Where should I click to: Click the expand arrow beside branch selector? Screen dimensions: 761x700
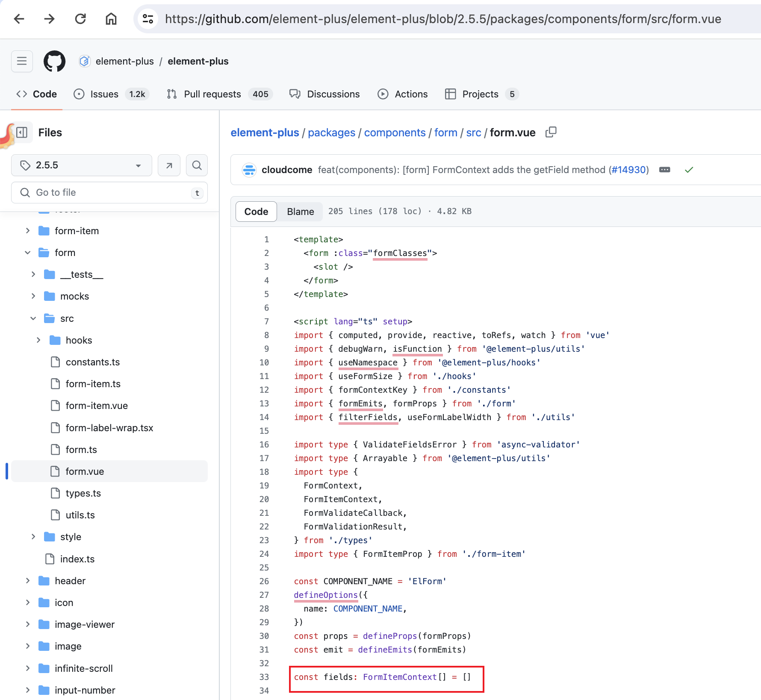169,165
